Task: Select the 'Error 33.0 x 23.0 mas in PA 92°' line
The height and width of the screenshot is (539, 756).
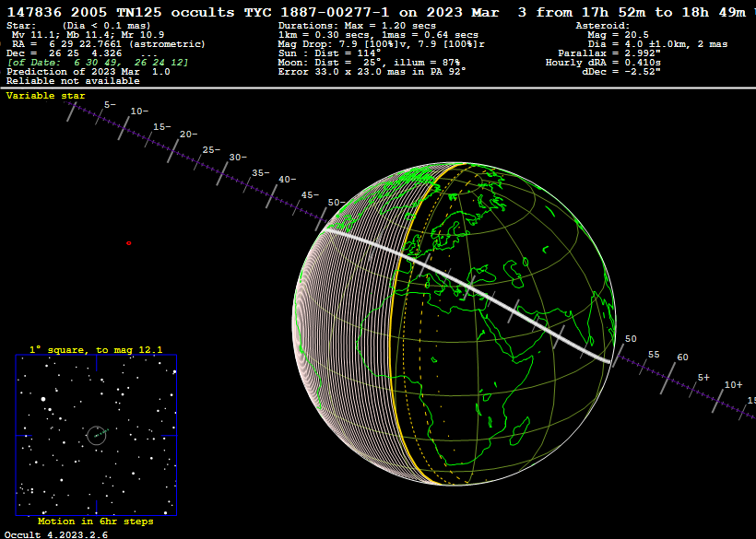Action: point(372,72)
